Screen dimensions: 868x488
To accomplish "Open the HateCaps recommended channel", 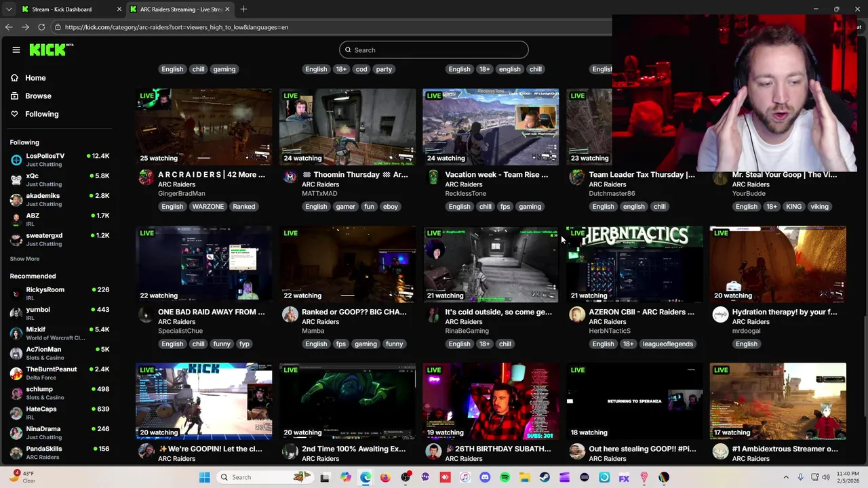I will pos(60,413).
